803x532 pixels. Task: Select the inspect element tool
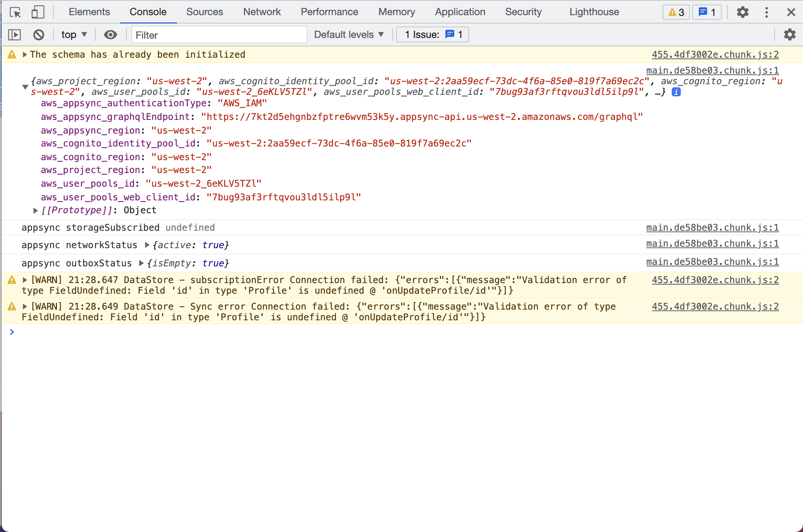(15, 12)
